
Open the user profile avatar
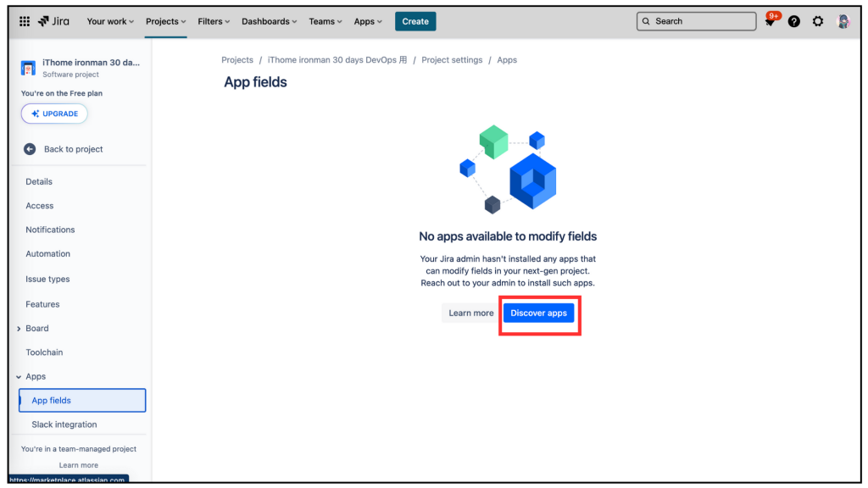pyautogui.click(x=843, y=21)
